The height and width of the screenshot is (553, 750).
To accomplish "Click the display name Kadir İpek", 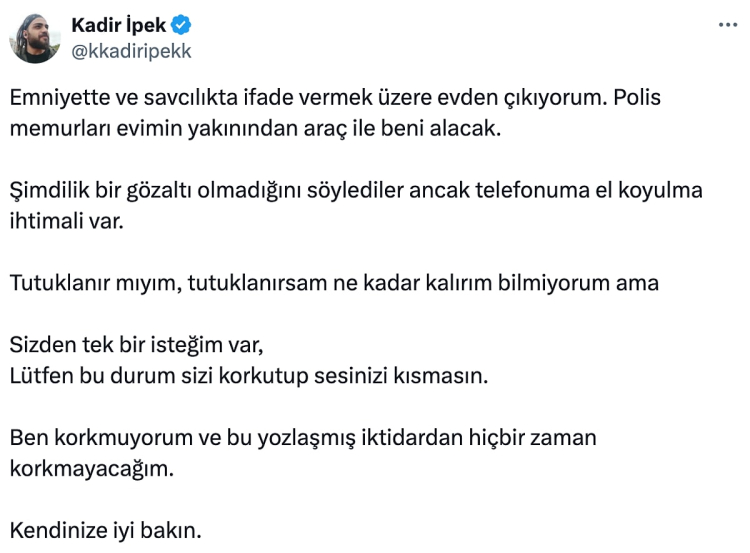I will coord(118,26).
